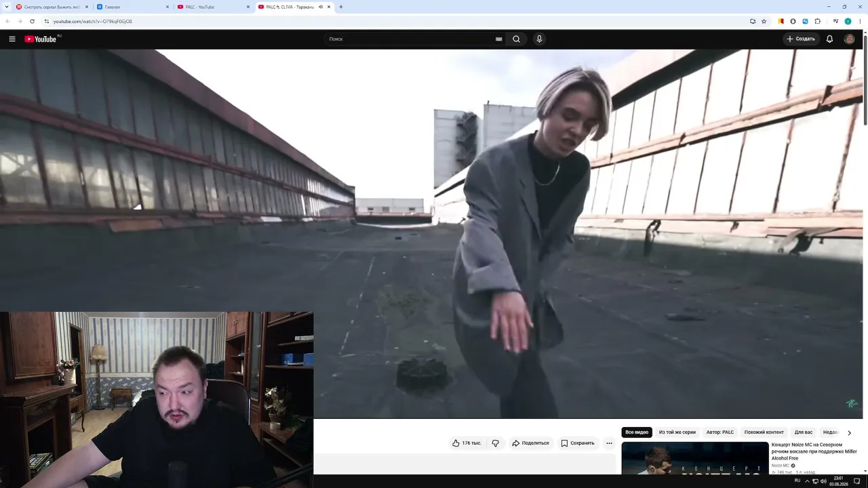This screenshot has width=868, height=488.
Task: Switch to the PALC - YouTube tab
Action: pyautogui.click(x=214, y=7)
